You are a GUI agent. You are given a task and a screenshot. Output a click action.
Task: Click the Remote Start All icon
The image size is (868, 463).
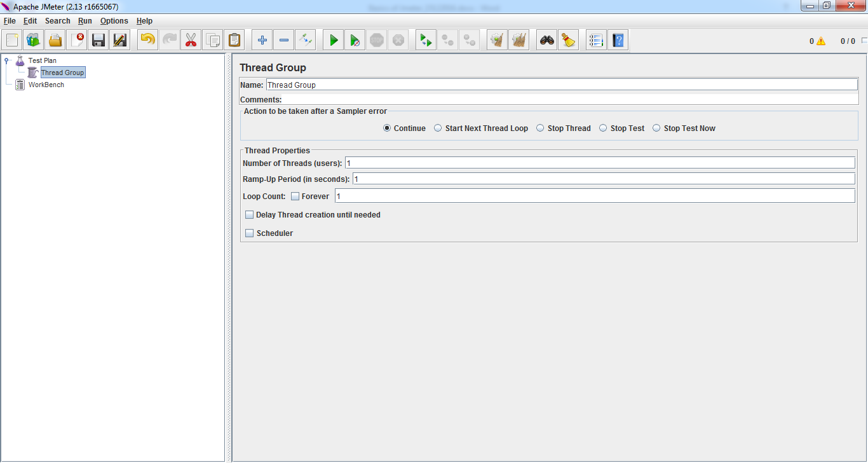(426, 41)
